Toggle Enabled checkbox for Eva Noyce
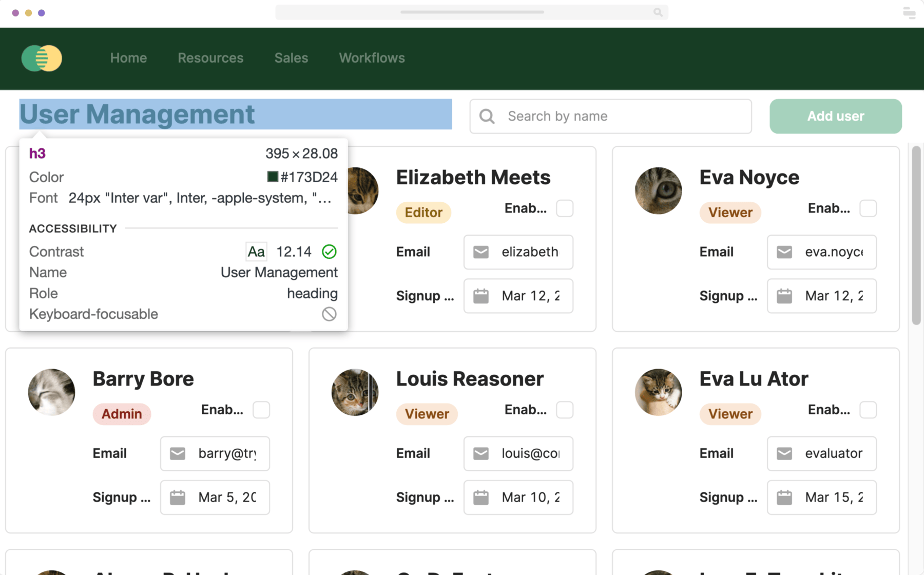 (868, 208)
